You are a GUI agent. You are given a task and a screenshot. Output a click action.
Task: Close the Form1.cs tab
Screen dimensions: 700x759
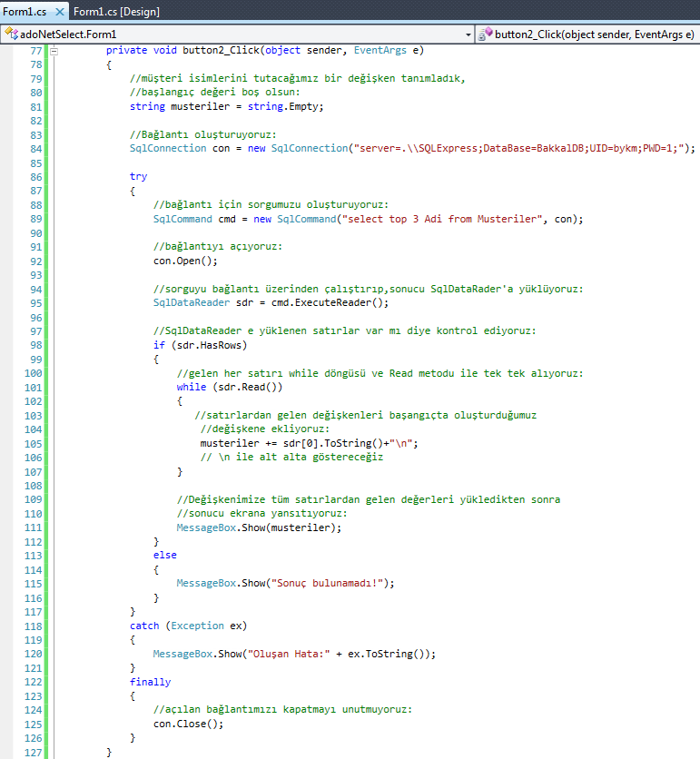60,12
